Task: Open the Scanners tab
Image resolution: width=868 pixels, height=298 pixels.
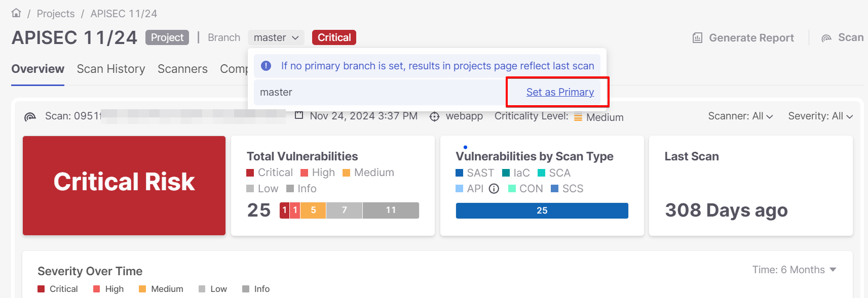Action: (x=182, y=69)
